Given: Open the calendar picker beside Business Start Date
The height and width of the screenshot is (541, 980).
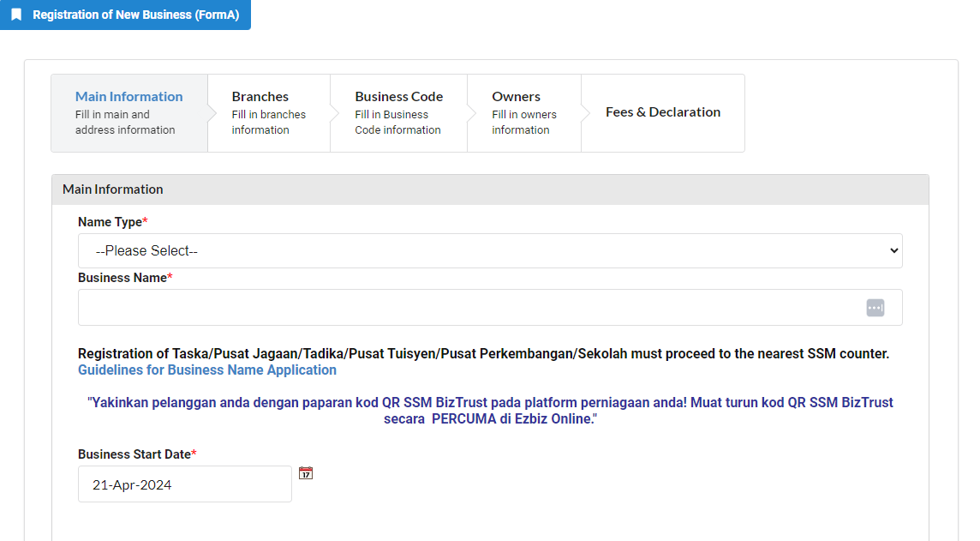Looking at the screenshot, I should point(306,472).
